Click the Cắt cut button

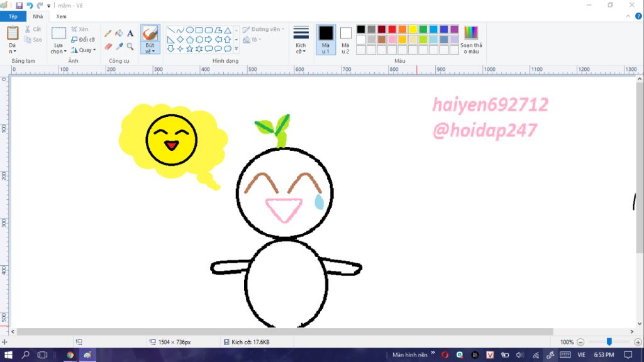33,29
